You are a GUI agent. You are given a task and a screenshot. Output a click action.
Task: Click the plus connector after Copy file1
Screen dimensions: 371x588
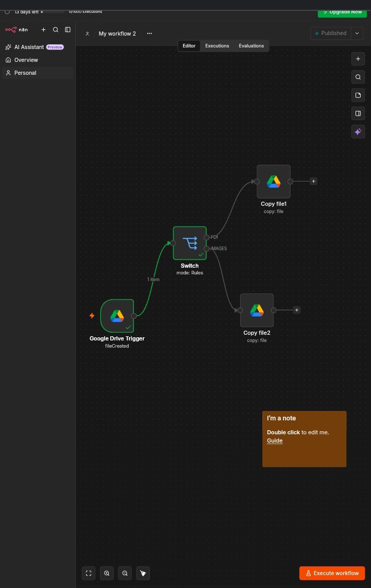click(x=314, y=181)
